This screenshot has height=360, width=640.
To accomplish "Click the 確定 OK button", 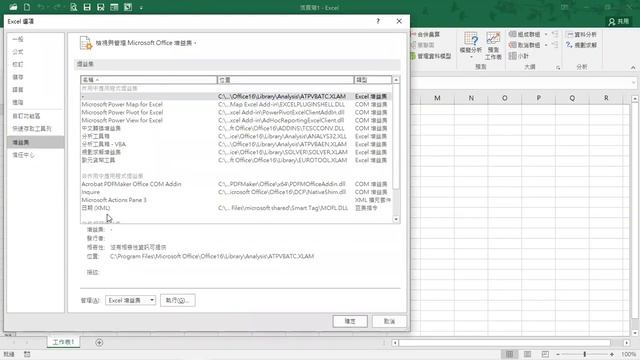I will point(350,321).
